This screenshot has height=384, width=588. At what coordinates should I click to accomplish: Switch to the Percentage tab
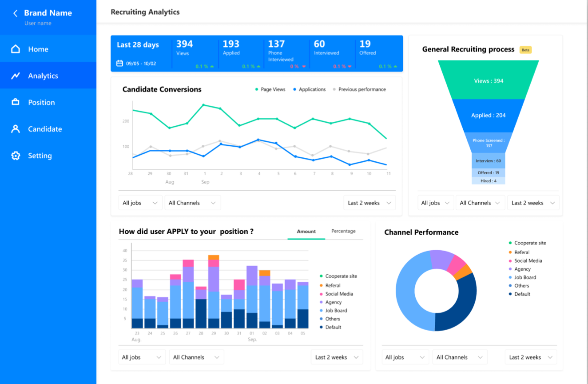pyautogui.click(x=343, y=231)
